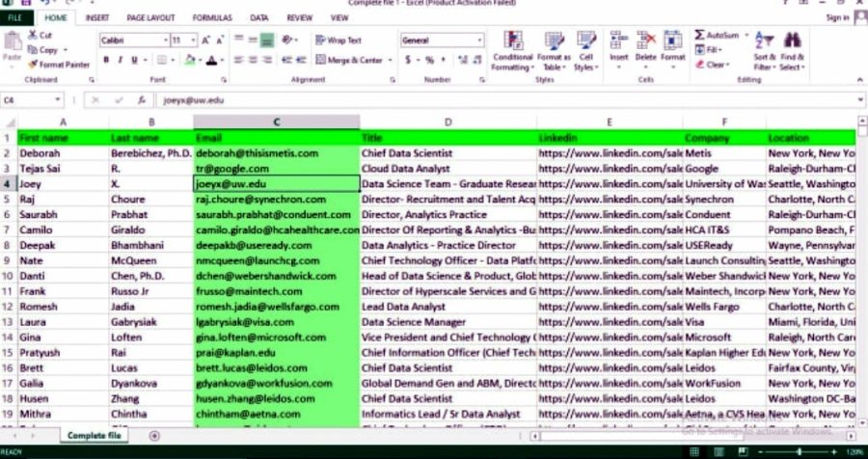Open Cell Styles gallery
868x459 pixels.
click(x=586, y=51)
